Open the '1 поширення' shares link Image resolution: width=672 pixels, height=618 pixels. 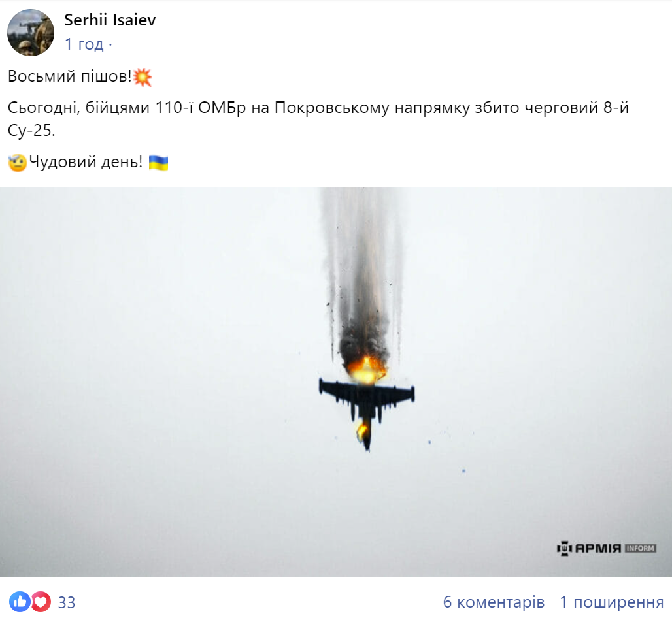(x=612, y=602)
